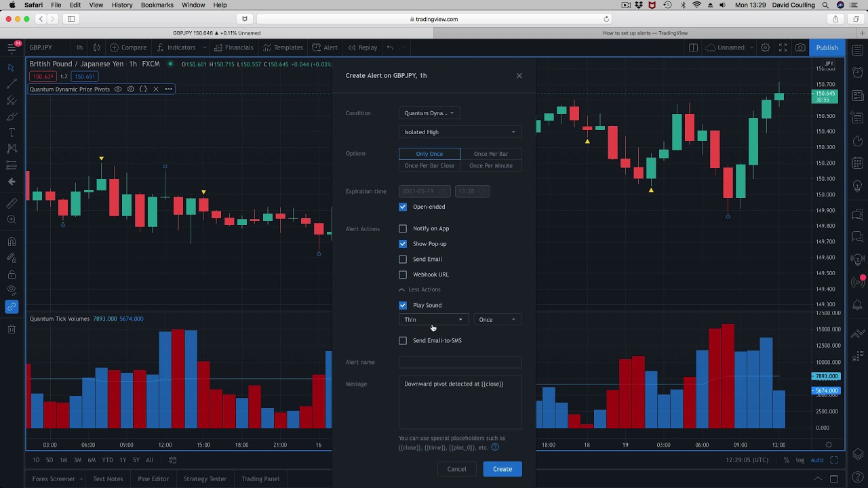This screenshot has width=868, height=488.
Task: Open the Trading Panel tab
Action: (x=260, y=479)
